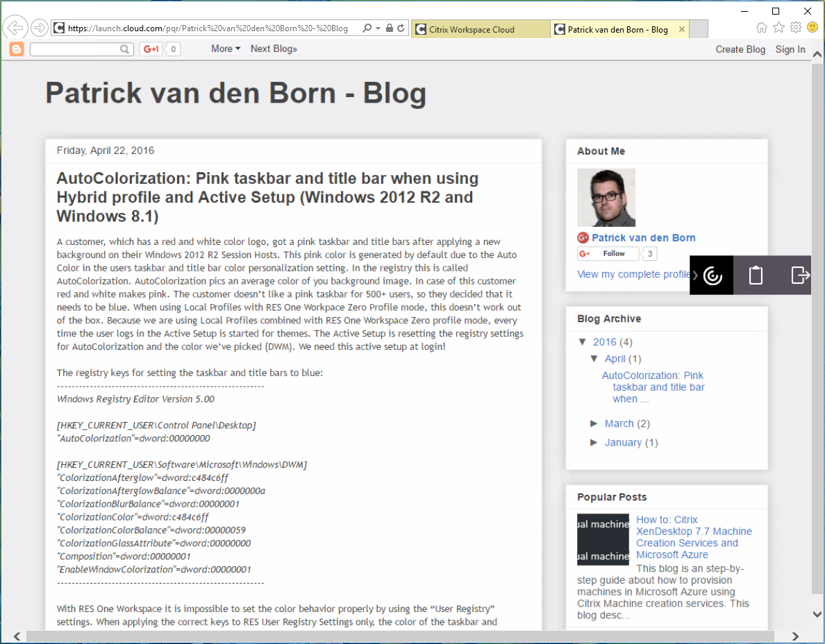
Task: Open the 2016 archive link
Action: pyautogui.click(x=605, y=342)
